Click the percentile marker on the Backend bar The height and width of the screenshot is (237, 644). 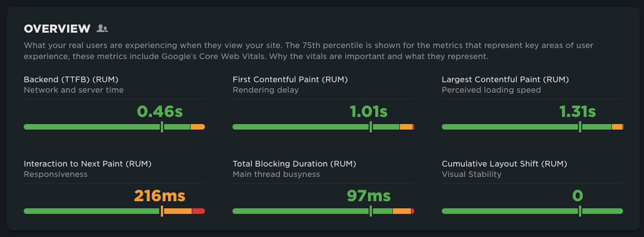coord(162,127)
